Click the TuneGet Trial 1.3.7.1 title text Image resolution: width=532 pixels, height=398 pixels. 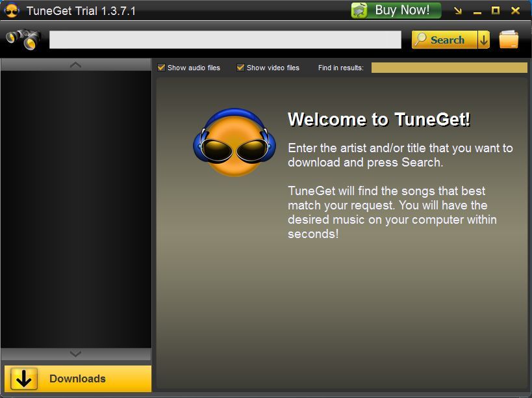[x=81, y=11]
